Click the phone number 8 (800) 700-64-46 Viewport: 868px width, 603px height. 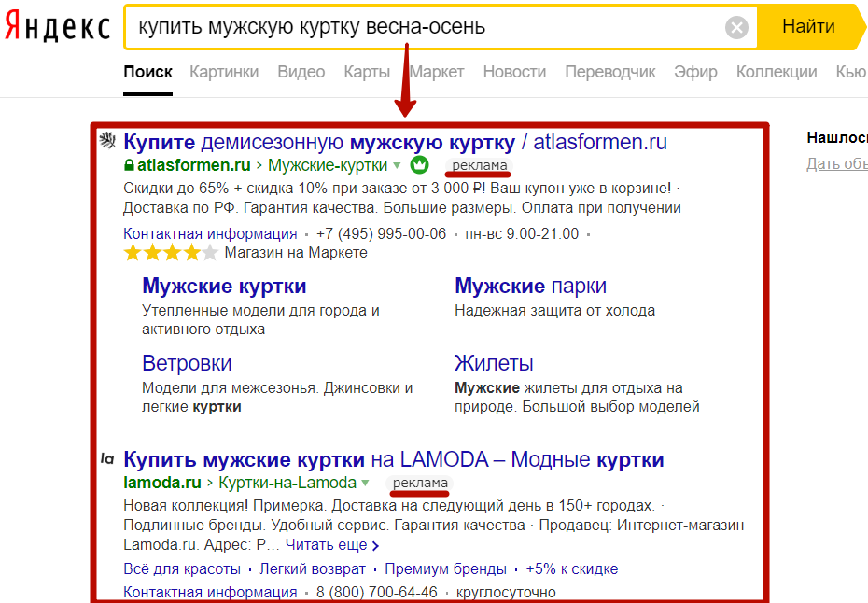376,592
